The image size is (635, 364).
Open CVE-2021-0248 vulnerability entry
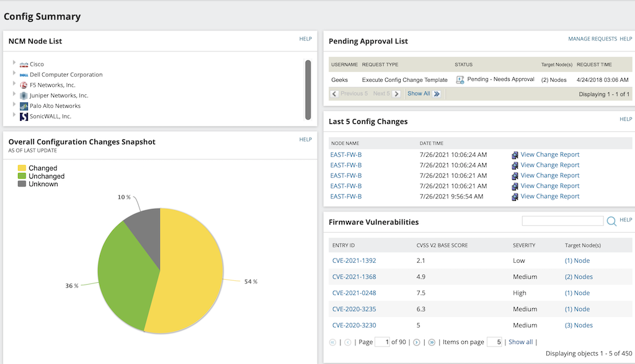tap(354, 293)
